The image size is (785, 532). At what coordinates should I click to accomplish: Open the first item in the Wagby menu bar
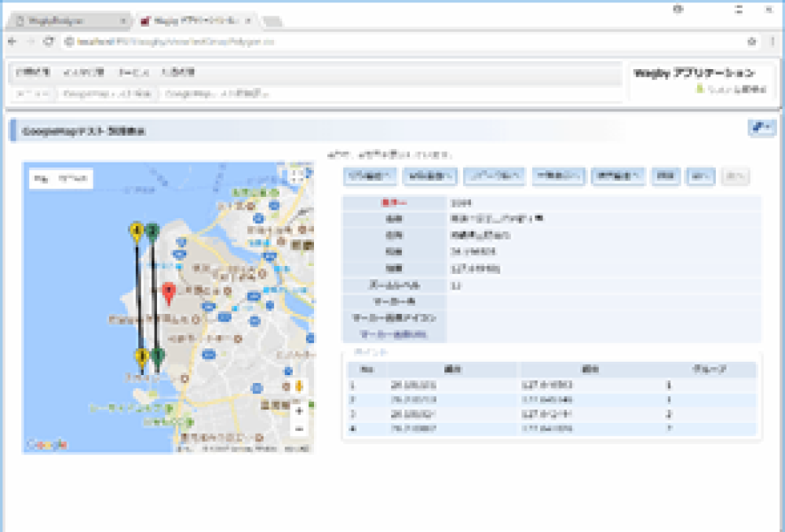tap(33, 72)
